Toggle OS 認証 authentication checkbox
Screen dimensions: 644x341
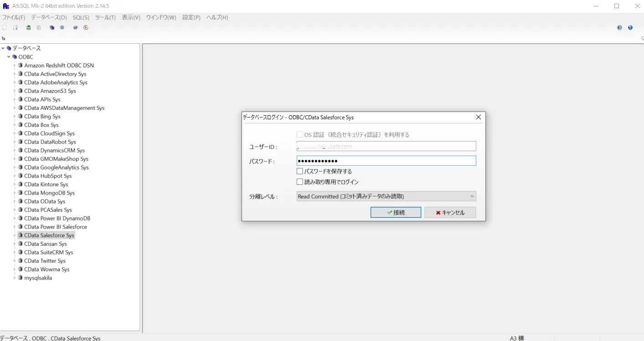(x=300, y=134)
